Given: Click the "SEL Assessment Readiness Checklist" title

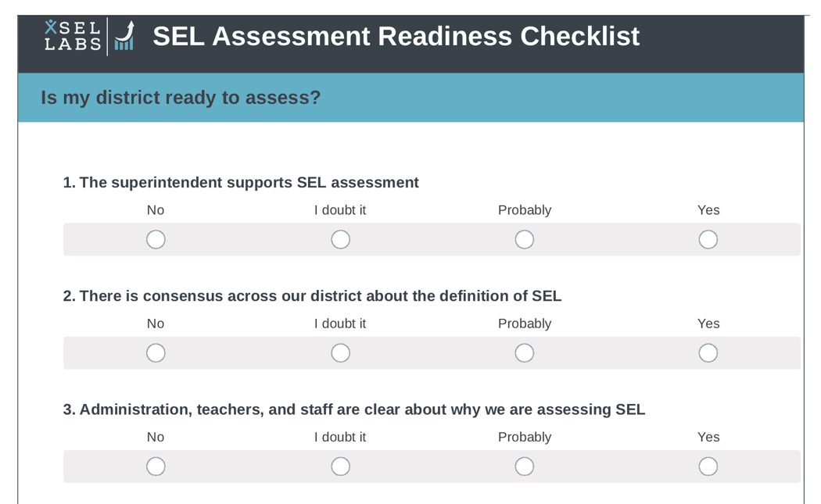Looking at the screenshot, I should point(396,36).
